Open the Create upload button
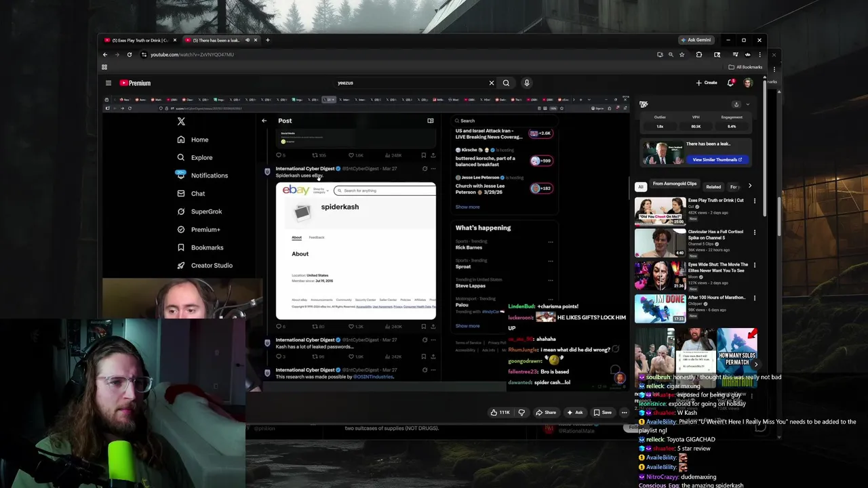Screen dimensions: 868x488 click(707, 83)
